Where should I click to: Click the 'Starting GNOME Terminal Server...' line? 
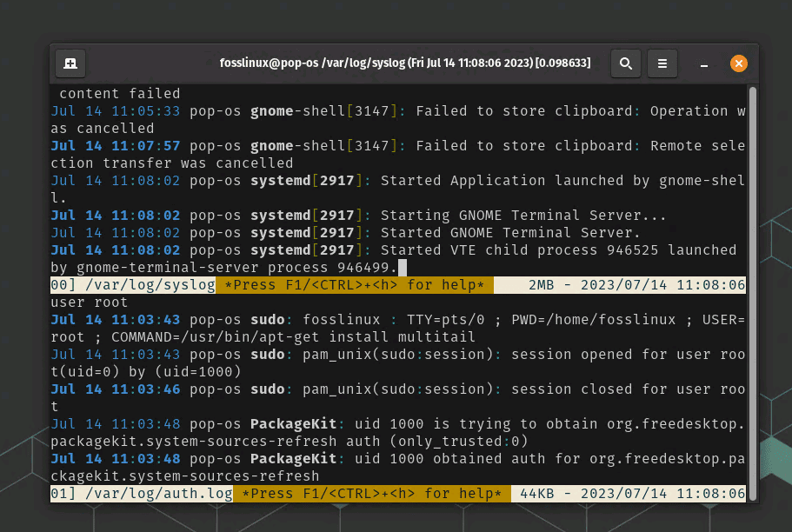tap(358, 216)
